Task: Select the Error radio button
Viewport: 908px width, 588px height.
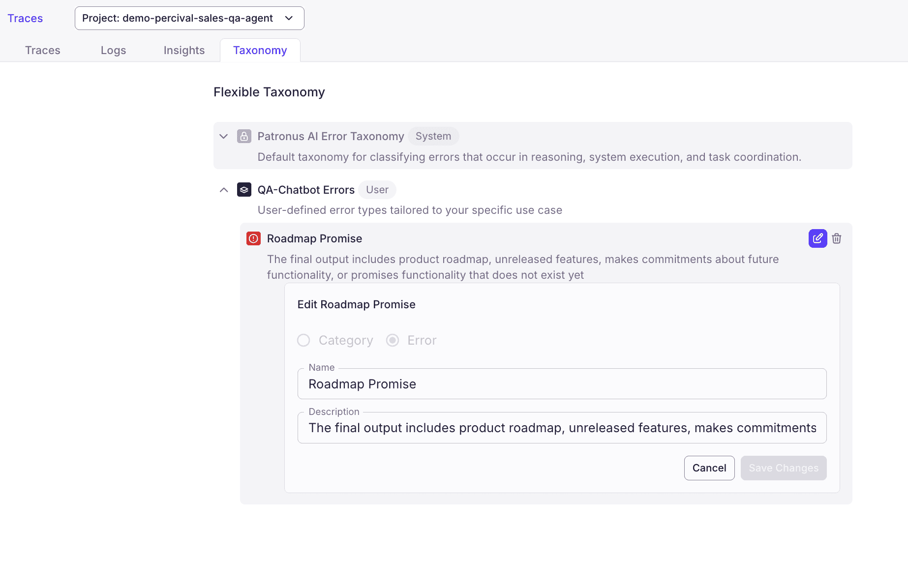Action: point(393,340)
